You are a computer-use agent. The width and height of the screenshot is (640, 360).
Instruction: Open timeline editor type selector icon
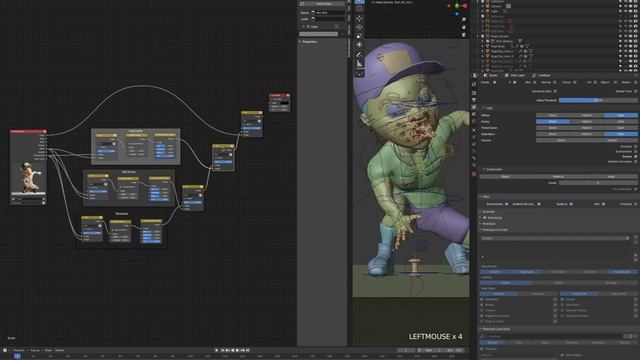click(x=5, y=350)
